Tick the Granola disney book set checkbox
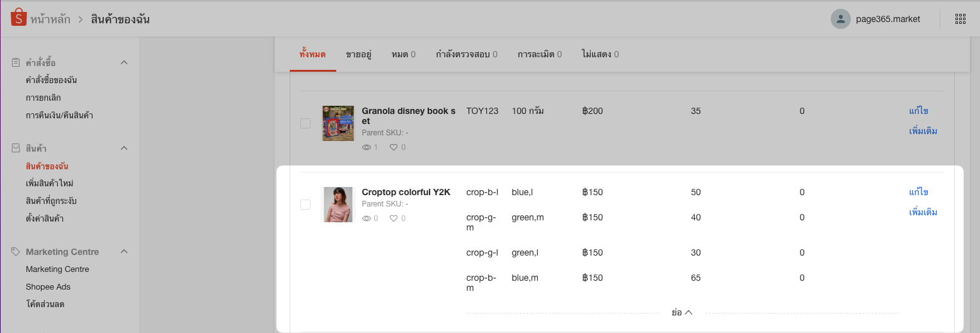The width and height of the screenshot is (980, 333). tap(305, 123)
